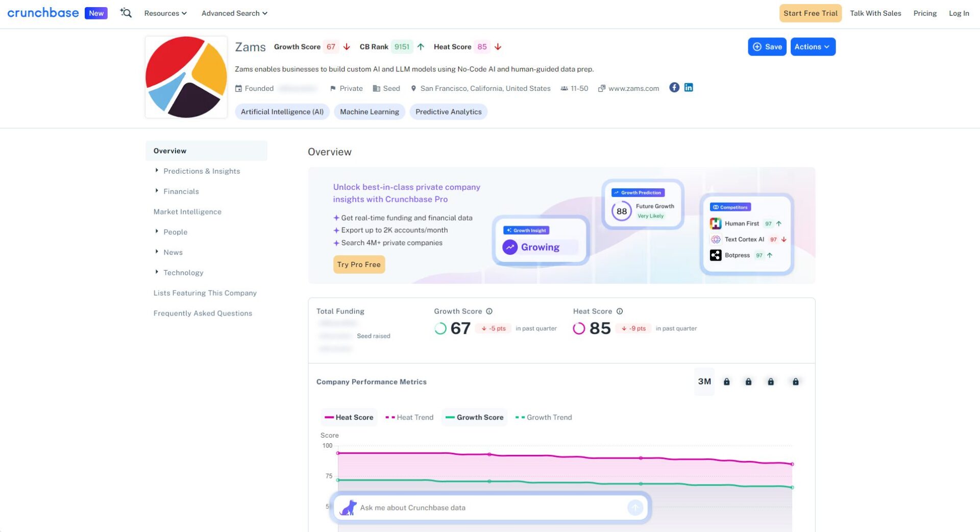Open Zams Facebook page icon
Screen dimensions: 980x532
(674, 88)
